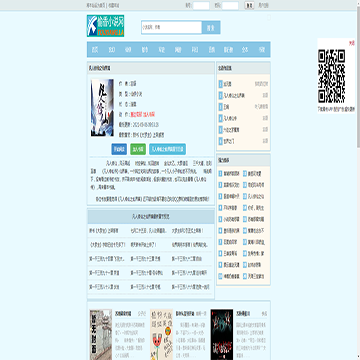Image resolution: width=360 pixels, height=360 pixels.
Task: Focus the novel search input field
Action: [172, 28]
